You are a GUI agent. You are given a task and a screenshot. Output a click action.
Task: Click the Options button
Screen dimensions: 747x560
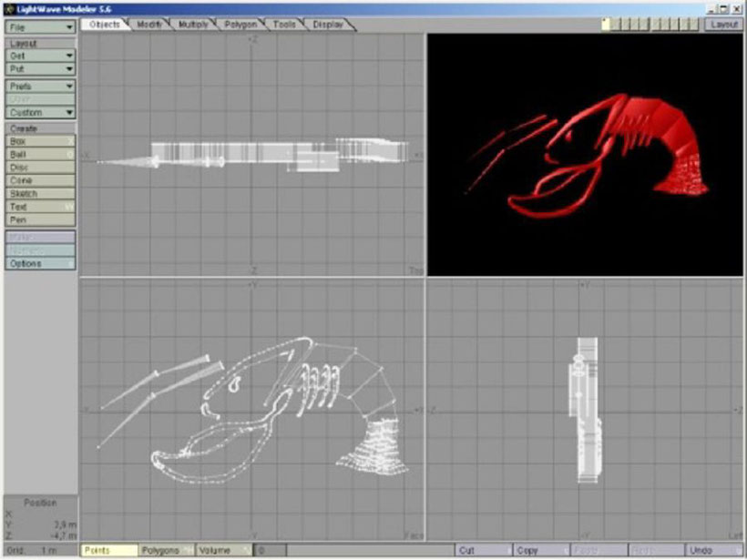coord(40,264)
